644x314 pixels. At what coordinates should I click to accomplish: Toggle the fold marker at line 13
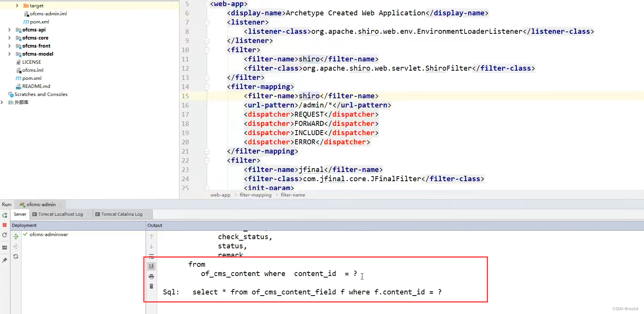pyautogui.click(x=207, y=78)
